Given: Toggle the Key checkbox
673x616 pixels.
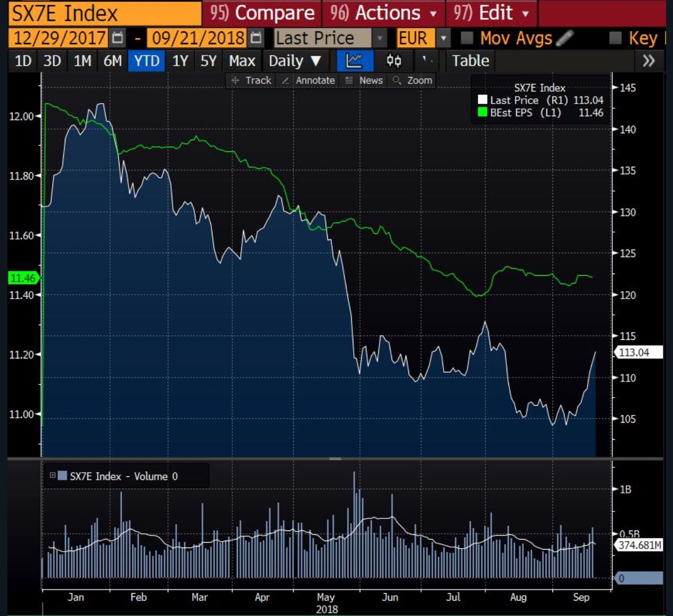Looking at the screenshot, I should (x=615, y=38).
